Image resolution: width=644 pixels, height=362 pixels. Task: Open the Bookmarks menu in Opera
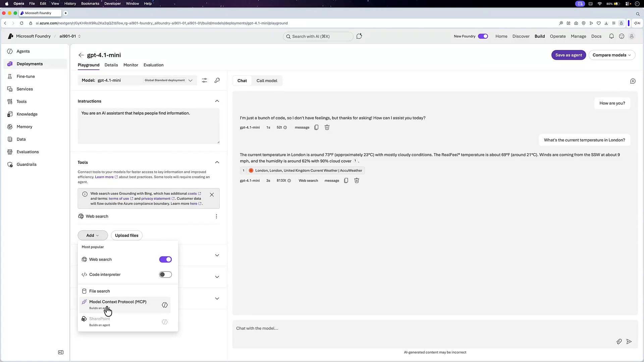(90, 4)
